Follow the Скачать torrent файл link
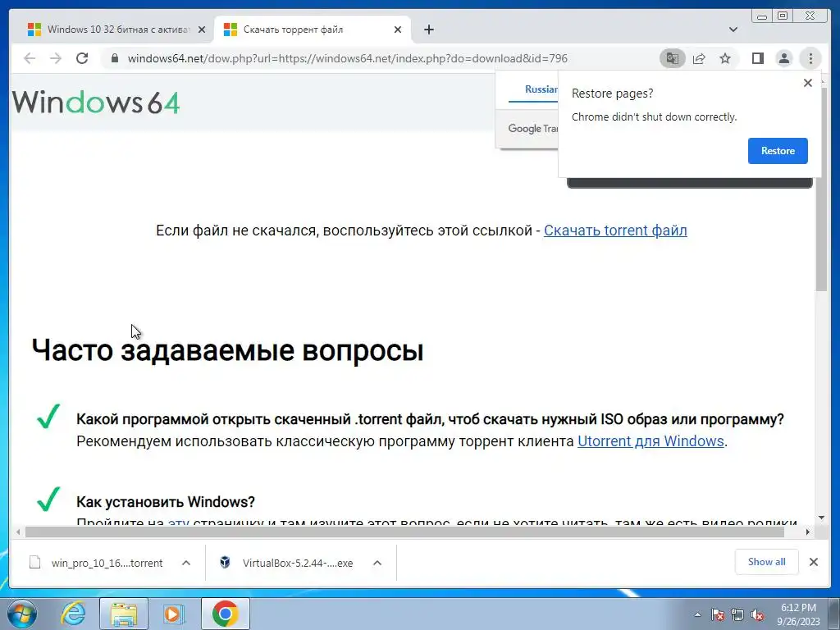This screenshot has width=840, height=630. tap(615, 231)
